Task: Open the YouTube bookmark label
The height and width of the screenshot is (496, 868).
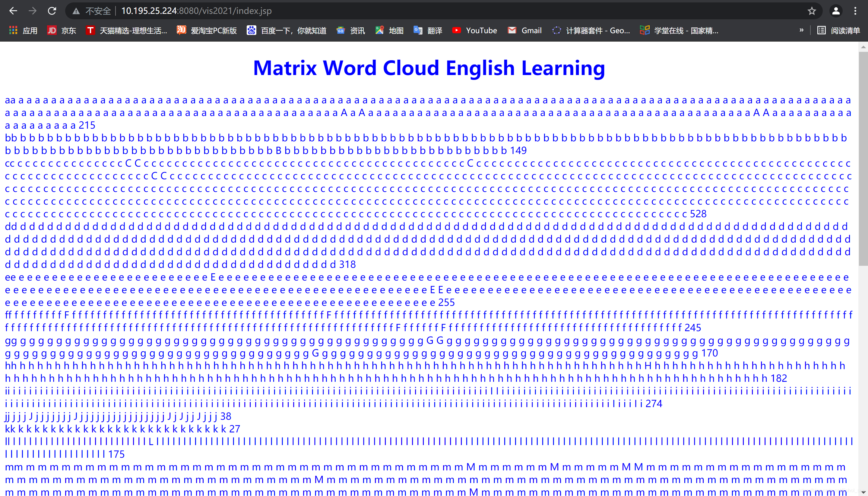Action: (481, 31)
